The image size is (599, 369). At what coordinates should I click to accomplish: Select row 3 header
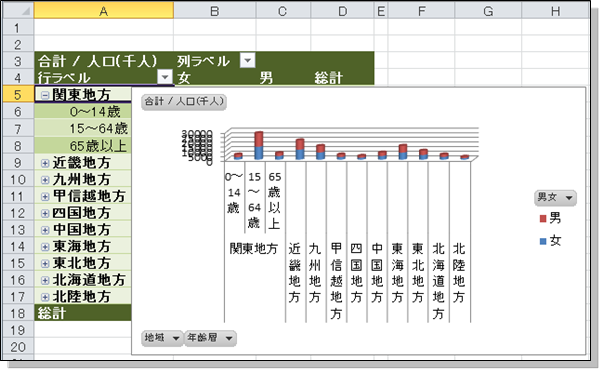(18, 61)
